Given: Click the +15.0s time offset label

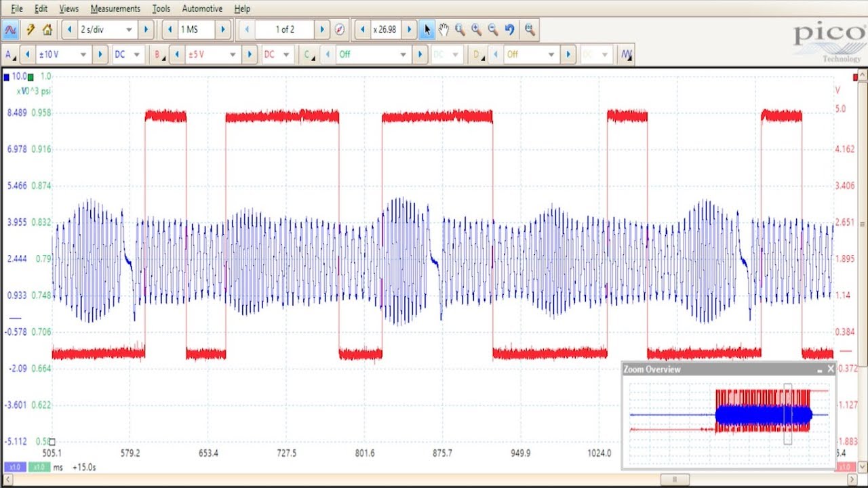Looking at the screenshot, I should [x=83, y=467].
